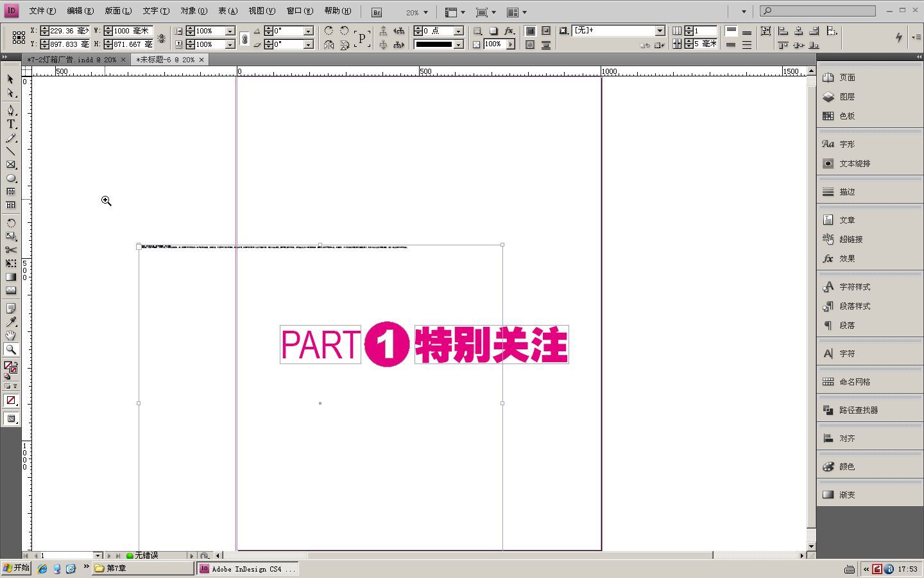Open the 色板 (Swatches) panel
Viewport: 924px width, 578px height.
tap(846, 116)
